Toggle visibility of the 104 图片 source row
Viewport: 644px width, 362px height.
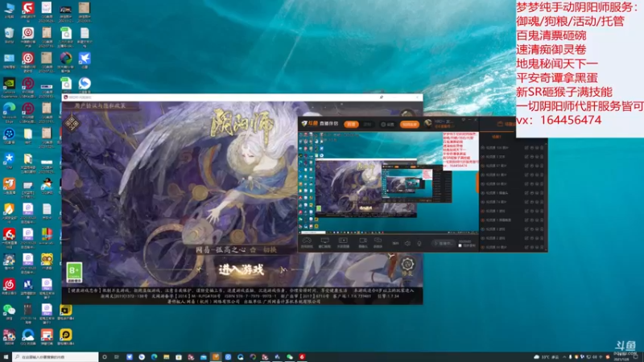[x=482, y=148]
